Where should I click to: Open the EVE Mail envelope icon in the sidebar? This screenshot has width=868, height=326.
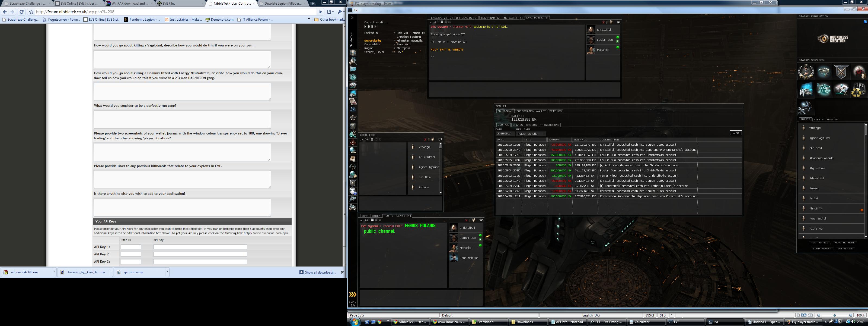click(x=353, y=69)
